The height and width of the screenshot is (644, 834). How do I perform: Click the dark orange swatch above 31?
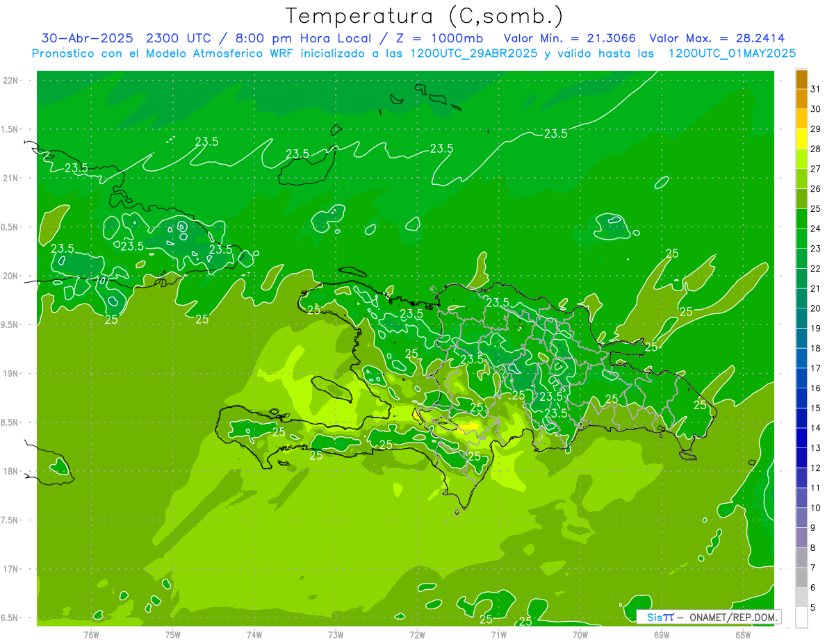[x=801, y=79]
